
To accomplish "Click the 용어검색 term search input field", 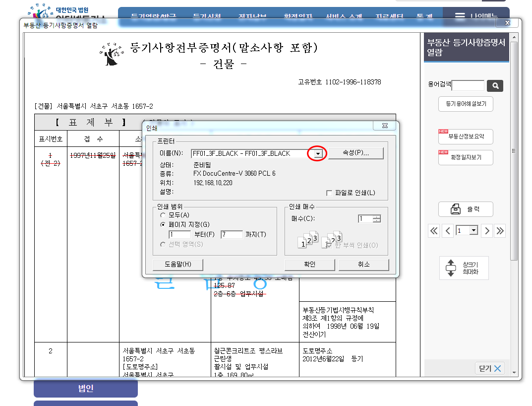I will 468,85.
